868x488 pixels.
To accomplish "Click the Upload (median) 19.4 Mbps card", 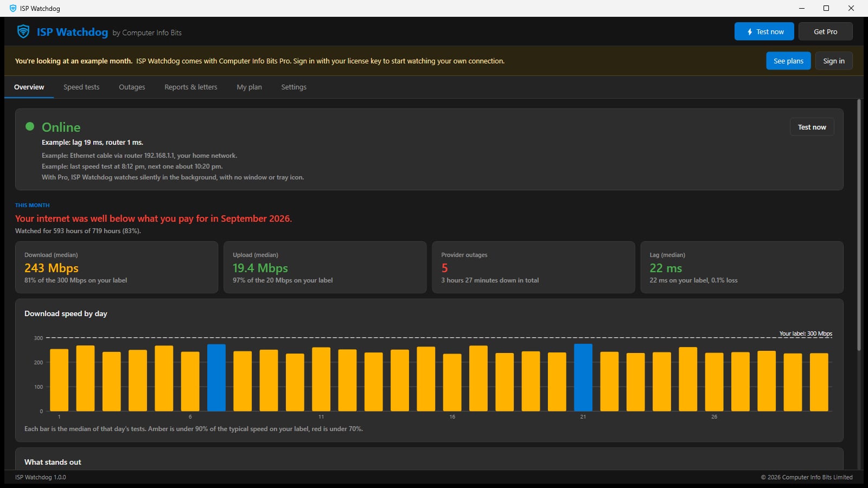I will (x=325, y=267).
